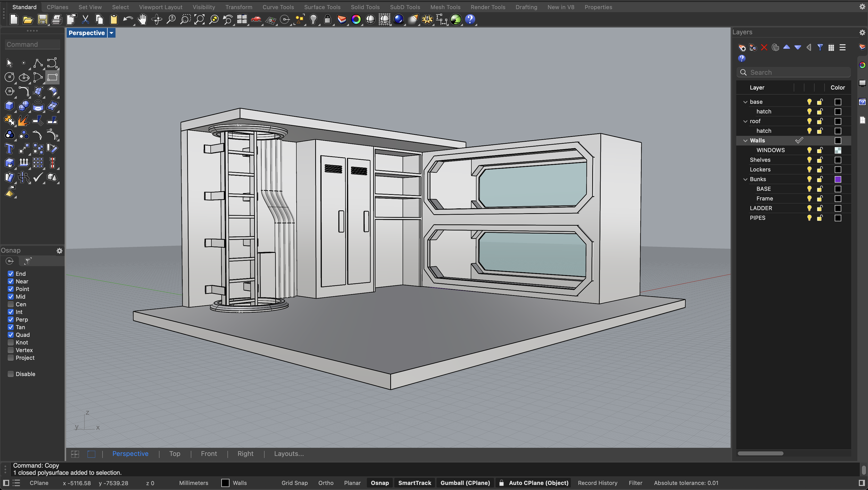Enable the Cen osnap checkbox
The image size is (868, 490).
click(x=11, y=304)
